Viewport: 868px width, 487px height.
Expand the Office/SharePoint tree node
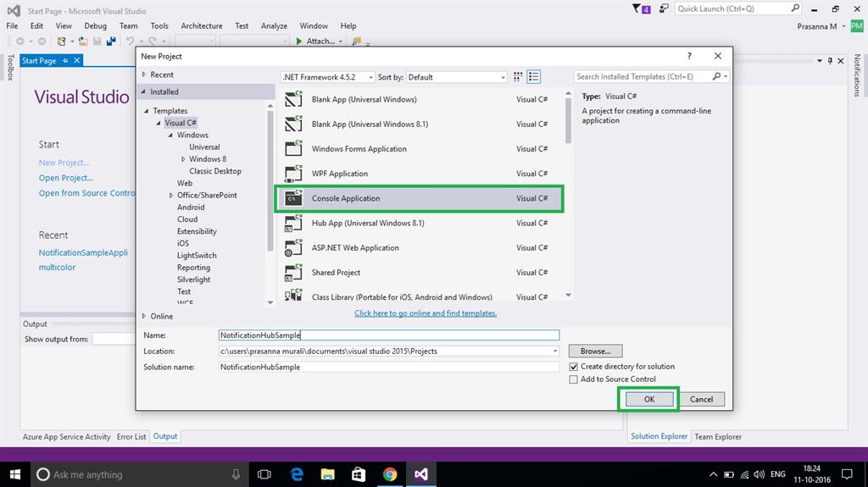pyautogui.click(x=171, y=195)
